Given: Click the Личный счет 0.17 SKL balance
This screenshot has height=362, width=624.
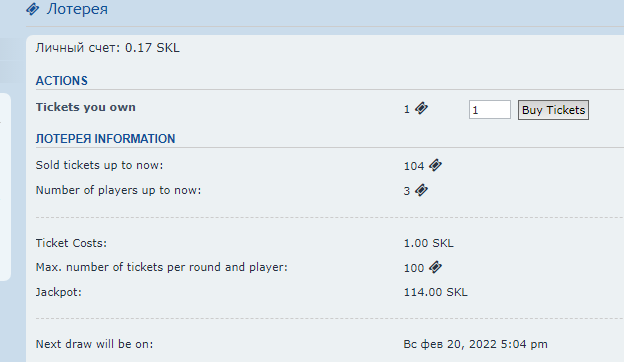Looking at the screenshot, I should tap(107, 48).
